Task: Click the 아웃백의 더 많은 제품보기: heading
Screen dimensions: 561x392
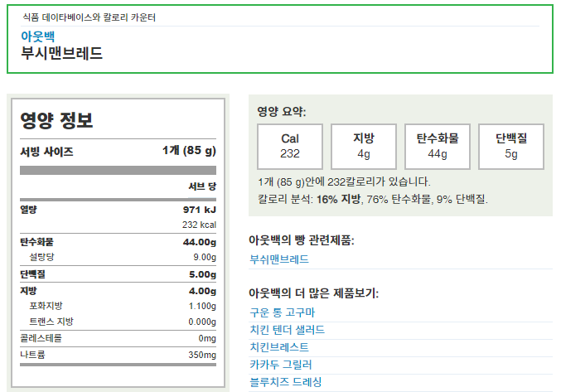Action: 313,293
